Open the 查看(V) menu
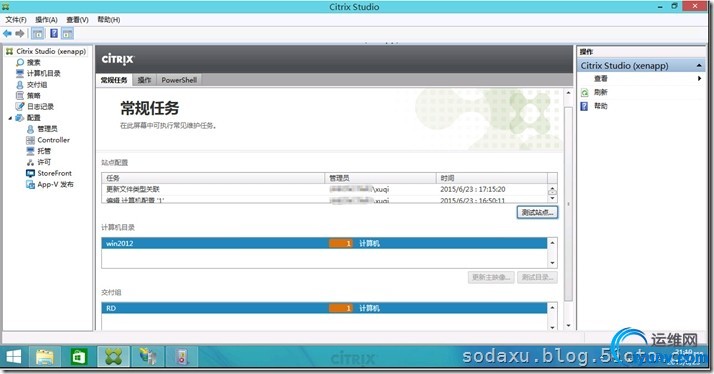Screen dimensions: 714x374 [x=77, y=20]
